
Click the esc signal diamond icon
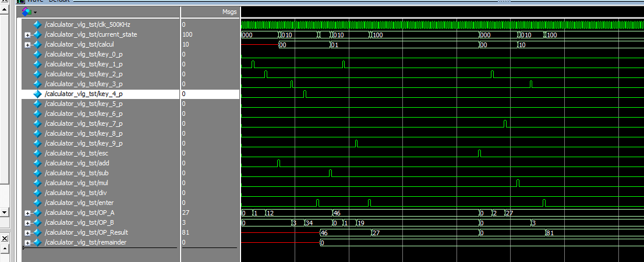pos(38,153)
